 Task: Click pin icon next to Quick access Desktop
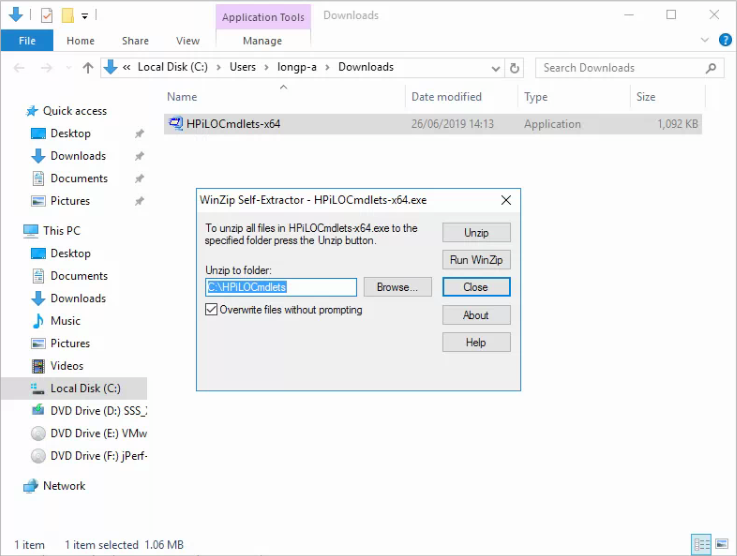139,134
